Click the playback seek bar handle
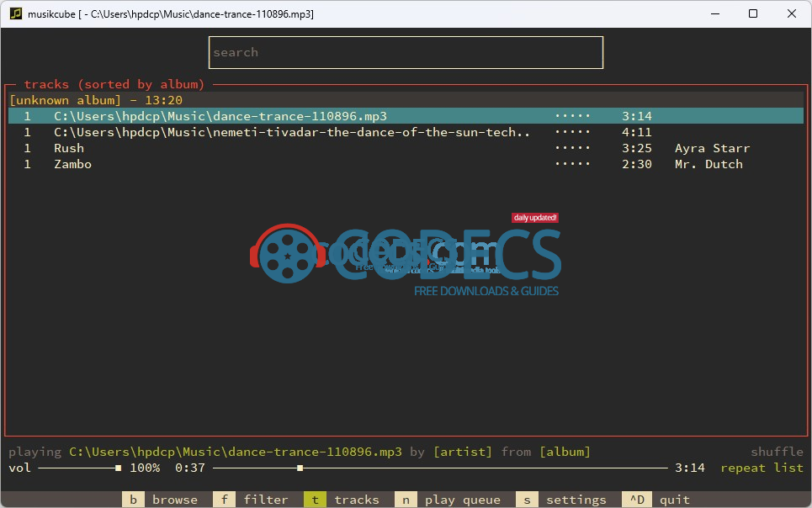 [x=300, y=468]
